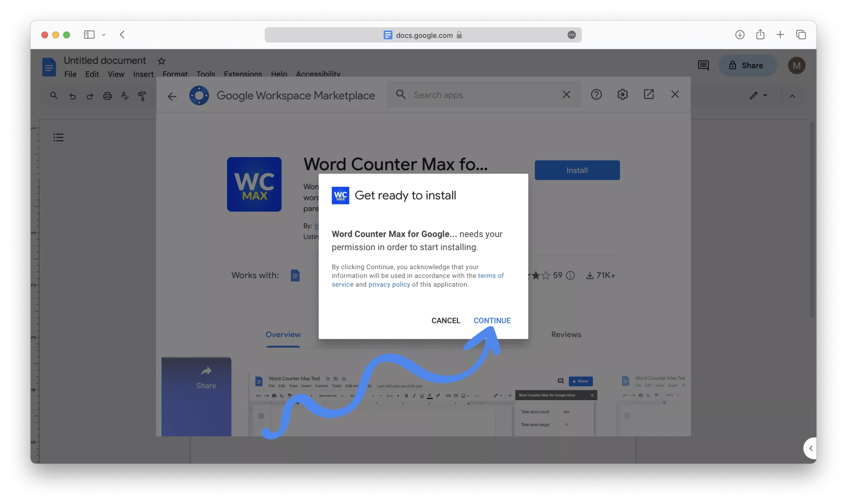Undo the last action in the Docs toolbar
This screenshot has width=847, height=504.
pos(72,96)
